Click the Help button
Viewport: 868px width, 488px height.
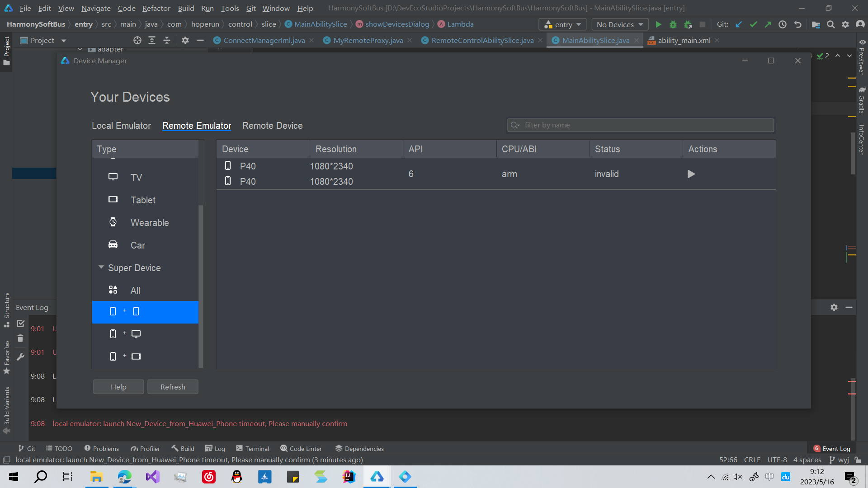[118, 387]
